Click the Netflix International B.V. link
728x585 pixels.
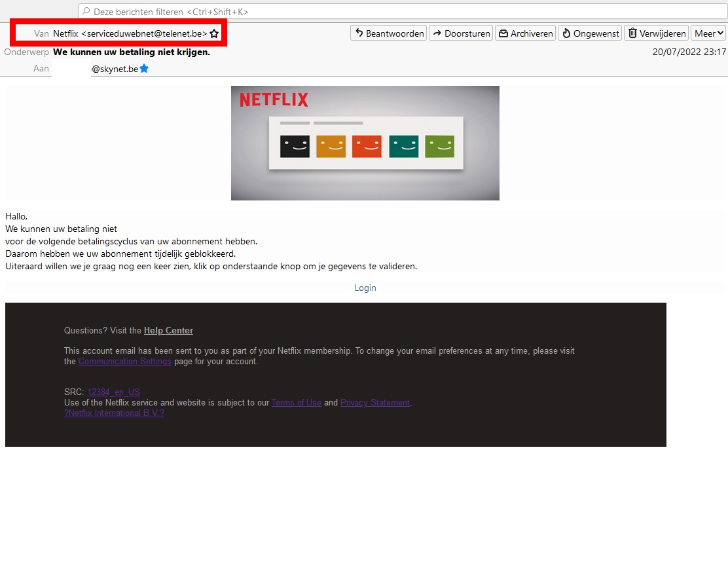(115, 413)
